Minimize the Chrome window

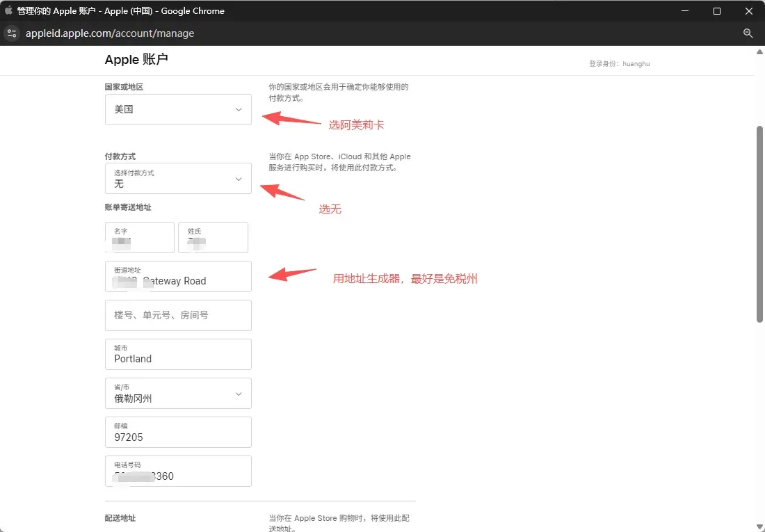point(685,10)
